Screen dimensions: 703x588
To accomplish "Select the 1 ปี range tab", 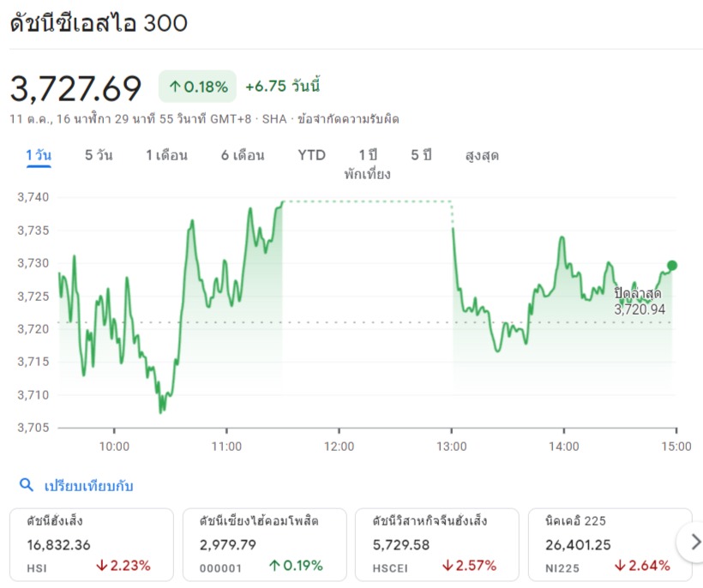I will click(368, 156).
